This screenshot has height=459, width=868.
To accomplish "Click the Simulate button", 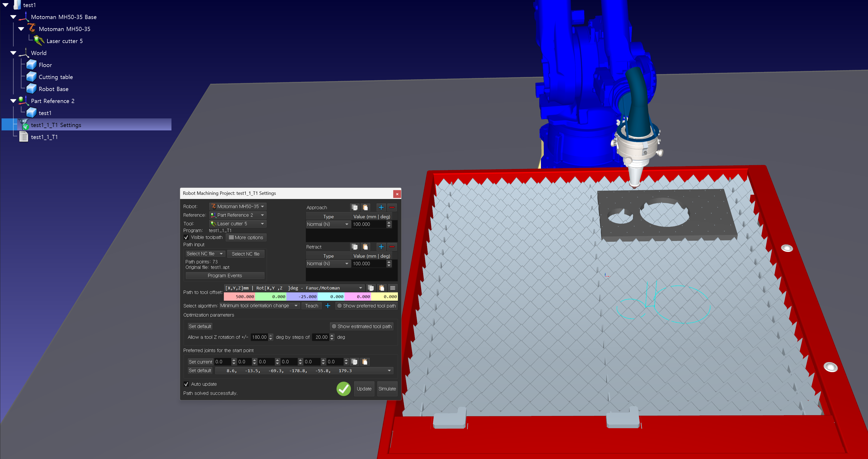I will [x=387, y=389].
